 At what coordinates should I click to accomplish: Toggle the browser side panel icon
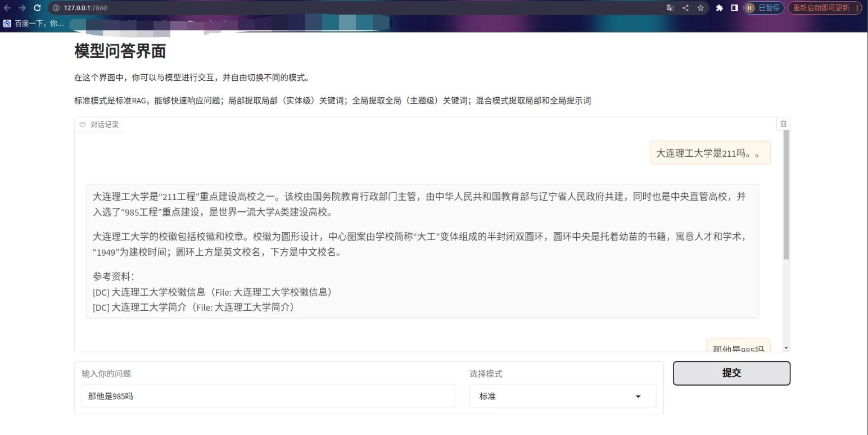coord(734,8)
